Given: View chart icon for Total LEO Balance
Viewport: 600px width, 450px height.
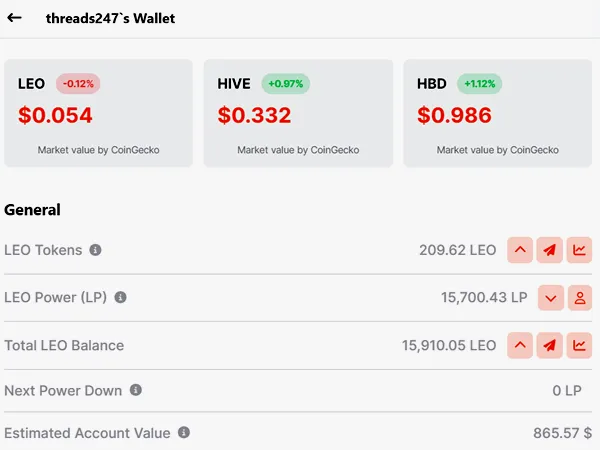Looking at the screenshot, I should 579,345.
